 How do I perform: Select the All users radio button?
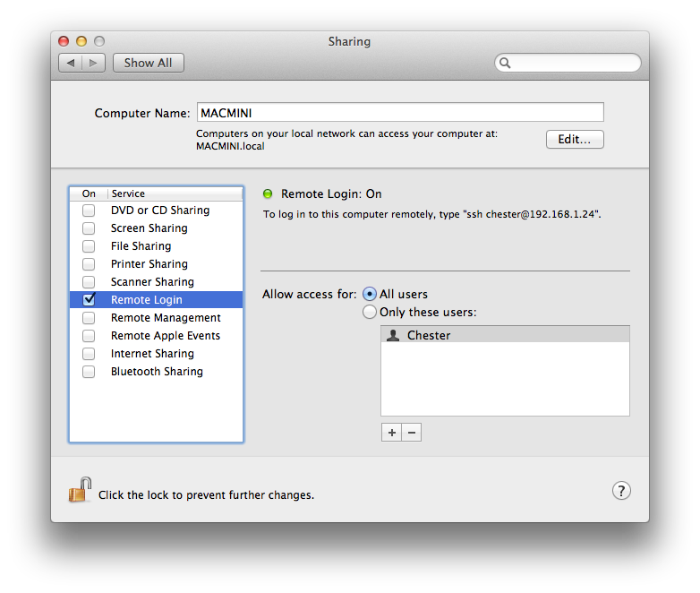[x=369, y=294]
